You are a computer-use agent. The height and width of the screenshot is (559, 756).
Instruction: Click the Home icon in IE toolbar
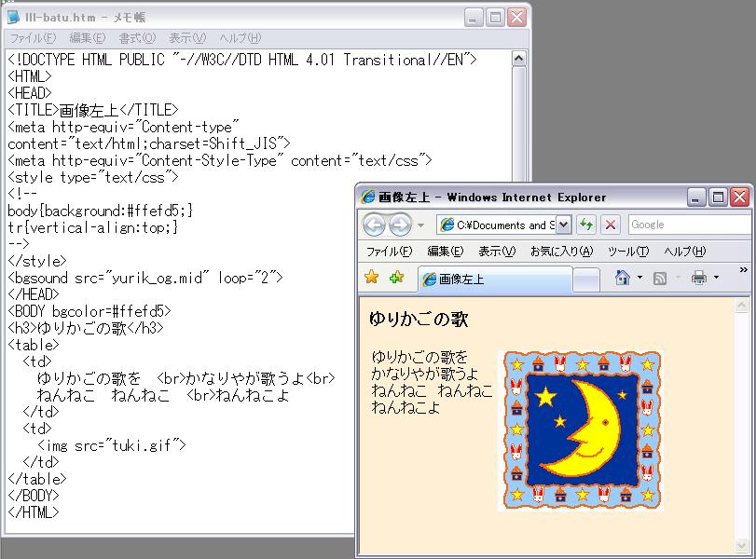pos(623,277)
